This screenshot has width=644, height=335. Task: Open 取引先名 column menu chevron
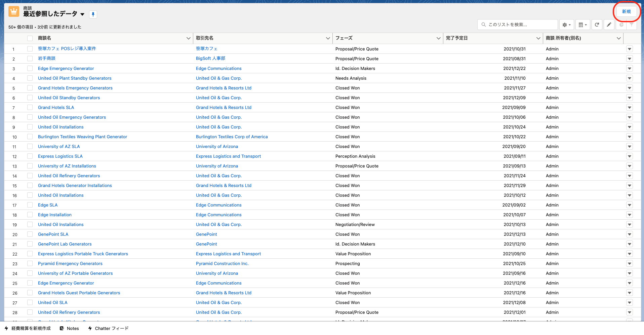(328, 38)
